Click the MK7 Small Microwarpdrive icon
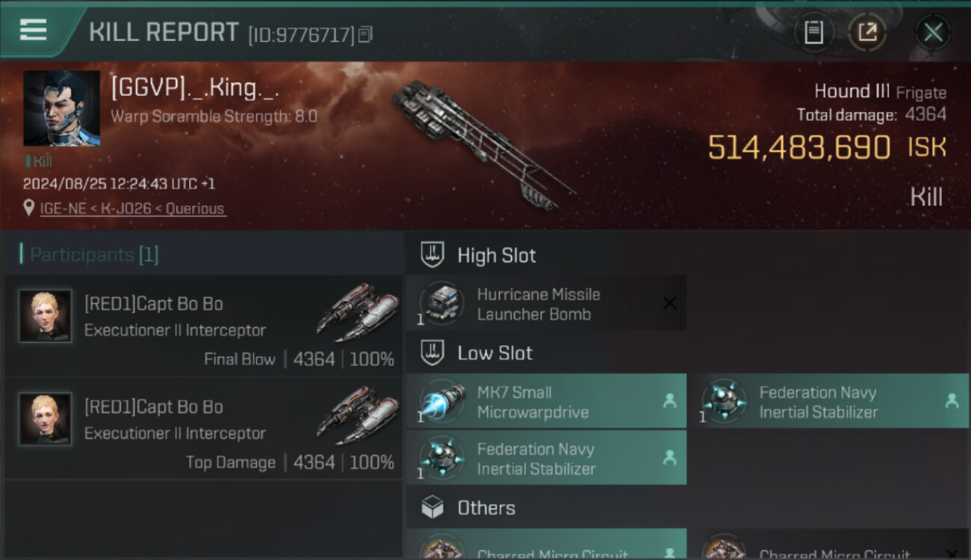This screenshot has height=560, width=971. click(441, 402)
